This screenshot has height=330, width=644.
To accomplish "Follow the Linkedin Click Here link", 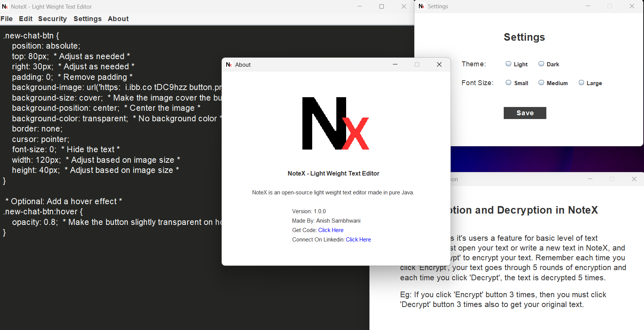I will tap(358, 240).
